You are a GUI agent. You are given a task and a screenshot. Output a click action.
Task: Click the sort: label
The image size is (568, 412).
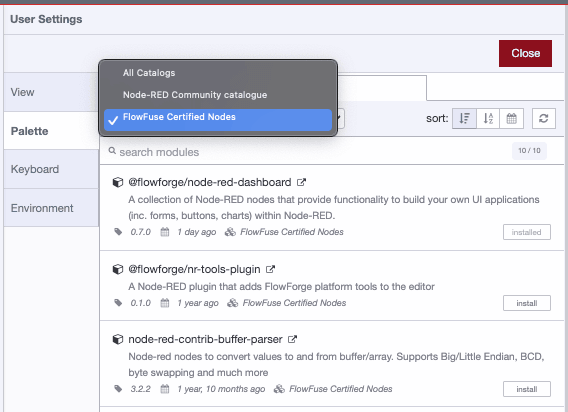tap(437, 118)
